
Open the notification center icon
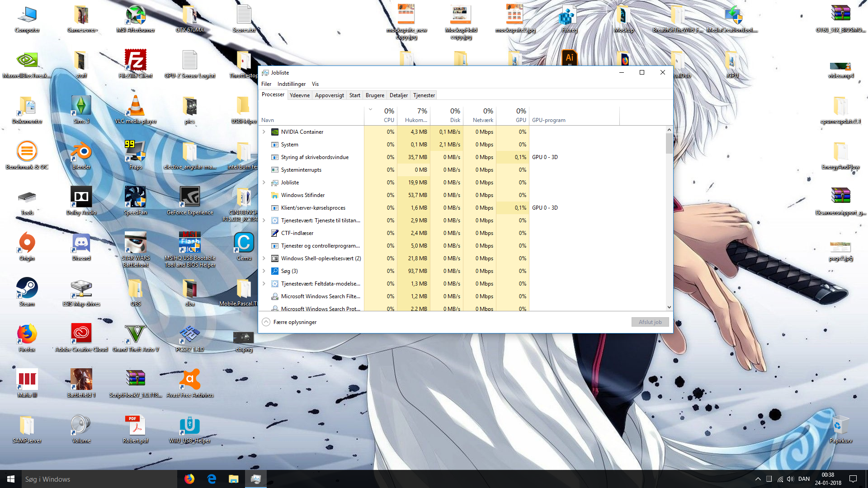[x=853, y=479]
